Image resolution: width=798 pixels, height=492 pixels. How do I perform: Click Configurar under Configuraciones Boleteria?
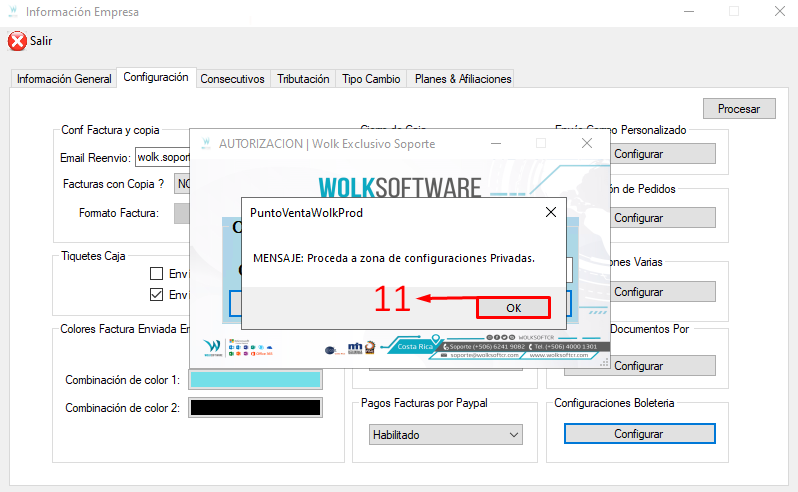click(640, 434)
